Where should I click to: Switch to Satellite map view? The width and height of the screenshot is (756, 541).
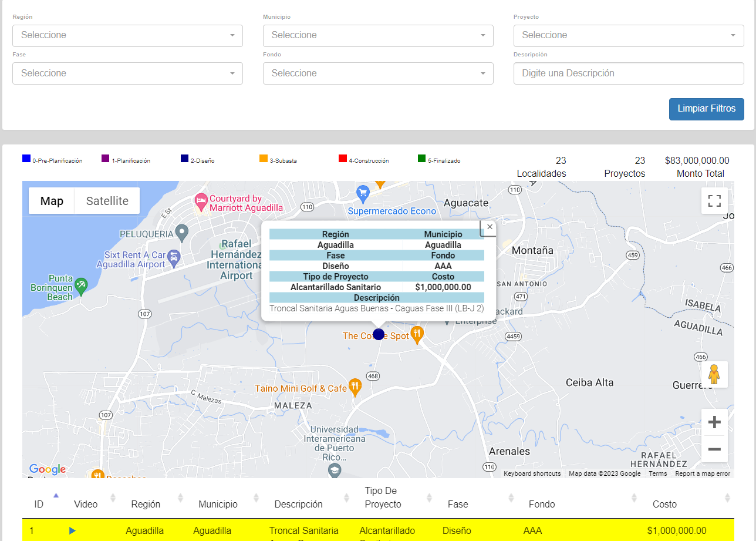point(107,201)
